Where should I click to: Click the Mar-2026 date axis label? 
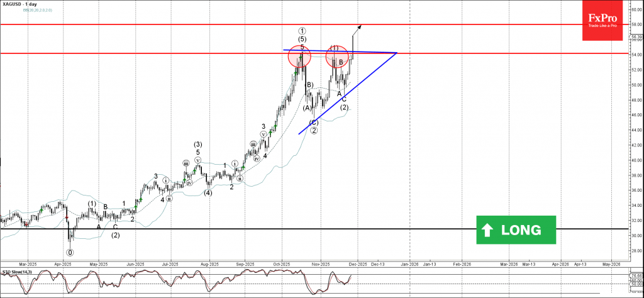pyautogui.click(x=509, y=264)
